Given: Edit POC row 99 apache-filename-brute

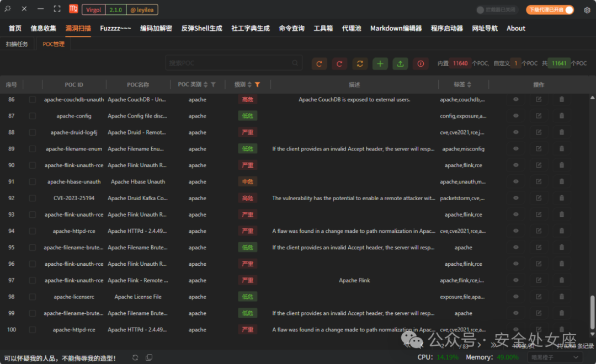Looking at the screenshot, I should point(539,313).
